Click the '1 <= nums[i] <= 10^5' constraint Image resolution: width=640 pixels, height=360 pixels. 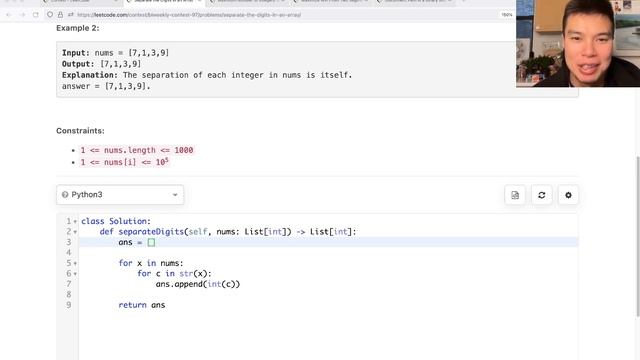tap(124, 162)
